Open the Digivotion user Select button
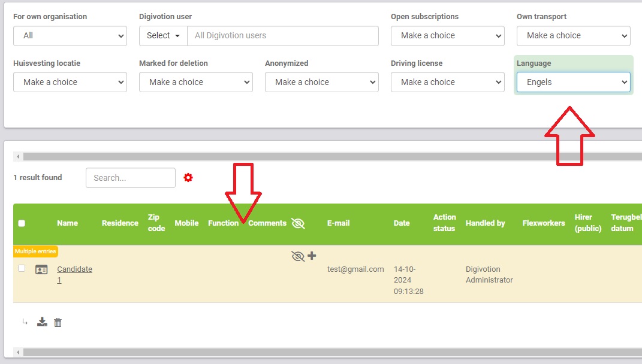This screenshot has height=364, width=642. pyautogui.click(x=163, y=35)
